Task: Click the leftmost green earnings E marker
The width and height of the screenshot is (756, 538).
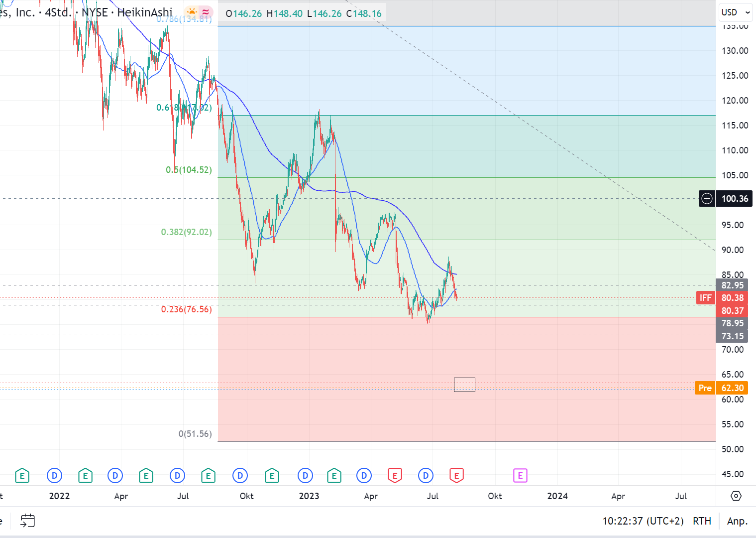Action: [22, 476]
